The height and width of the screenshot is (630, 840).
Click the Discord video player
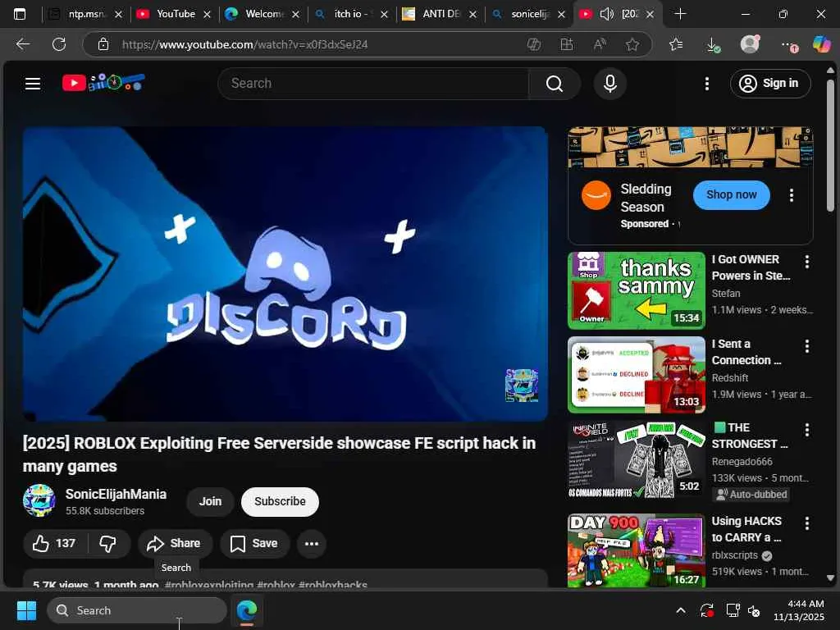click(285, 274)
